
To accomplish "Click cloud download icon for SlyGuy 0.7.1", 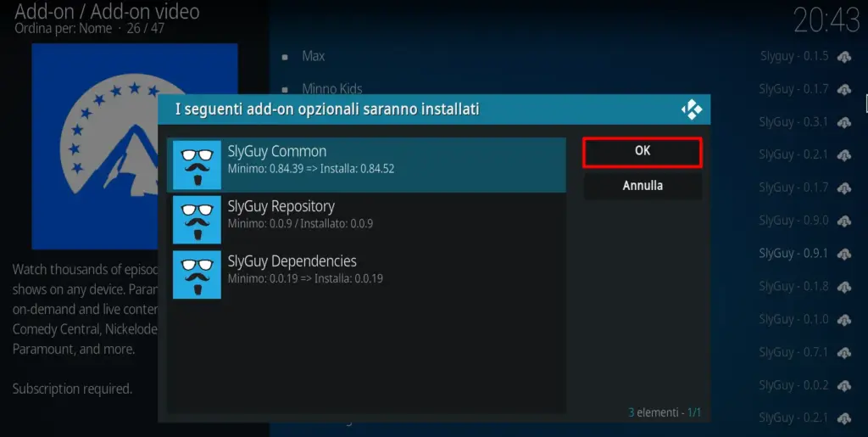I will coord(844,353).
